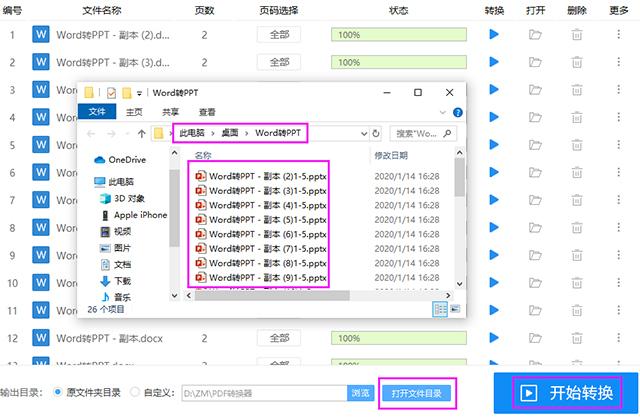The width and height of the screenshot is (640, 420).
Task: Switch Explorer to details view icon
Action: (x=440, y=309)
